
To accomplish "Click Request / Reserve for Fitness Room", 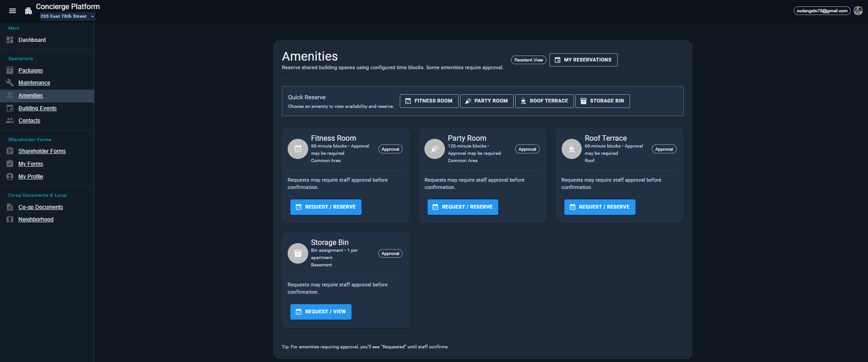I will [x=325, y=207].
